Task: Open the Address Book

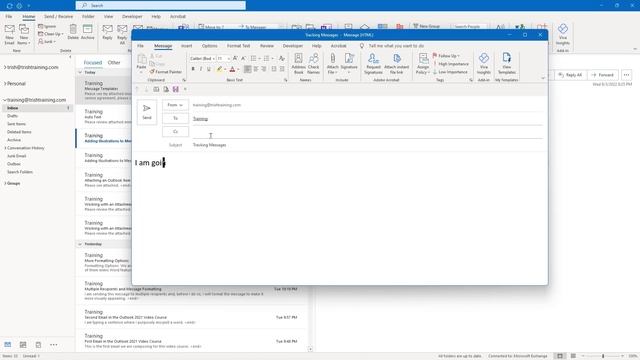Action: pyautogui.click(x=298, y=63)
